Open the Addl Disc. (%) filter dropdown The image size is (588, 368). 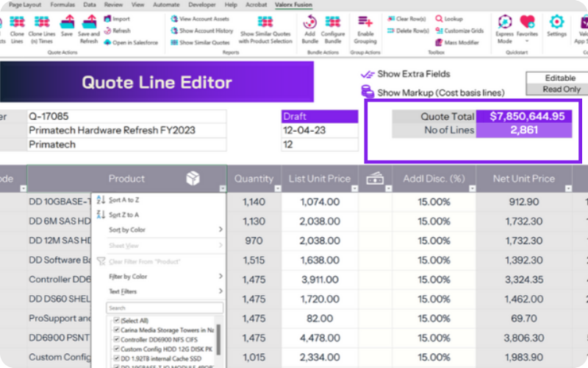pos(472,188)
